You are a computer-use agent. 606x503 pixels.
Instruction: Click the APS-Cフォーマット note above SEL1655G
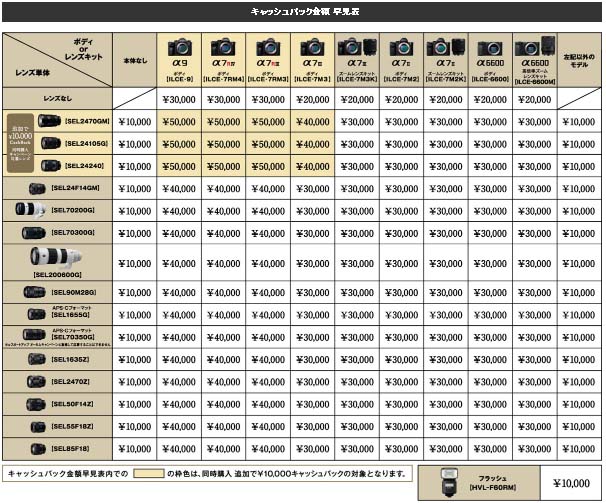(72, 308)
